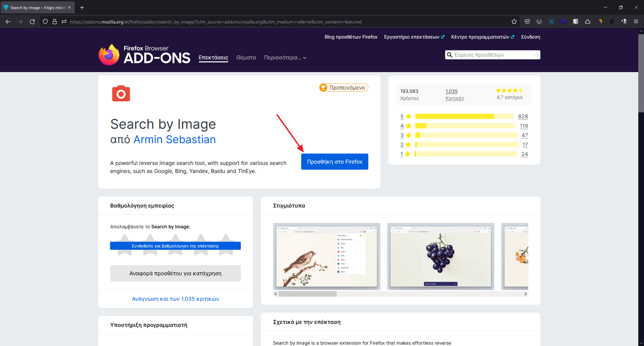Click the bookmark star icon in address bar
Viewport: 644px width, 346px height.
pos(514,22)
